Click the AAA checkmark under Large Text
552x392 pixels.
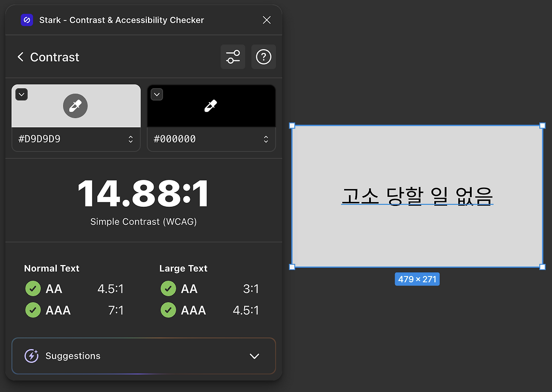(168, 310)
